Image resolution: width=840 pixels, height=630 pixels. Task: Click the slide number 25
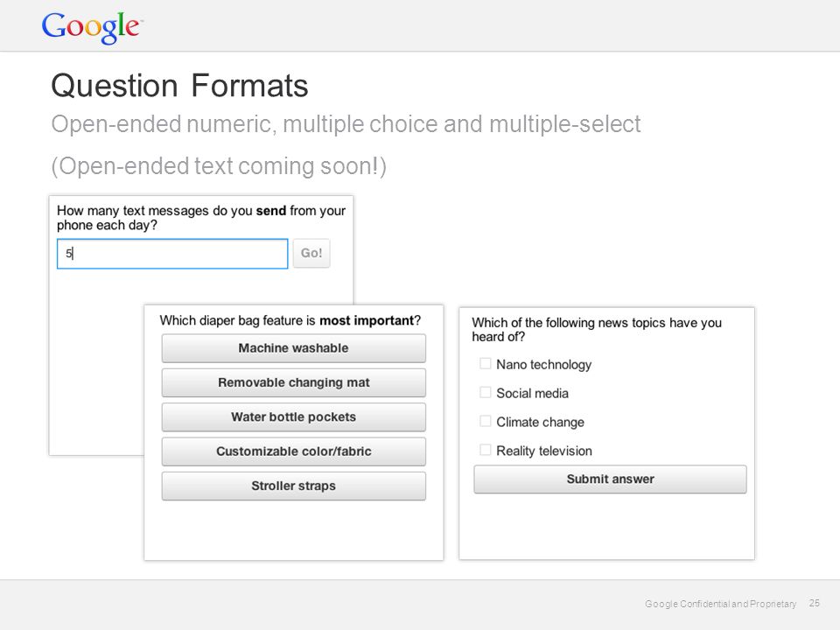coord(815,603)
